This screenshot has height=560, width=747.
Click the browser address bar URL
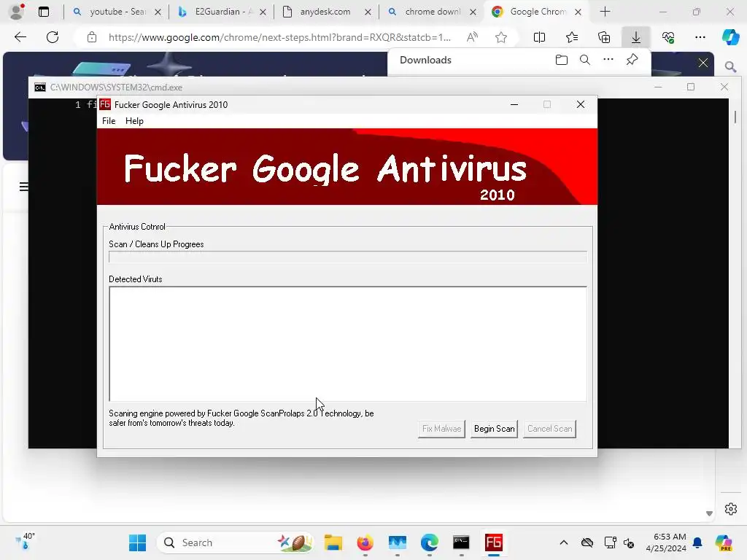coord(279,37)
